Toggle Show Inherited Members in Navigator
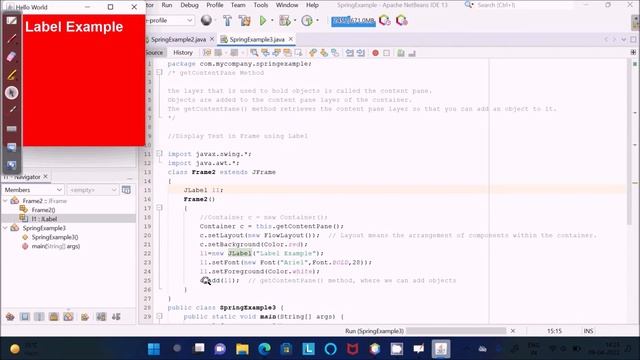Screen dimensions: 640x360 click(10, 317)
